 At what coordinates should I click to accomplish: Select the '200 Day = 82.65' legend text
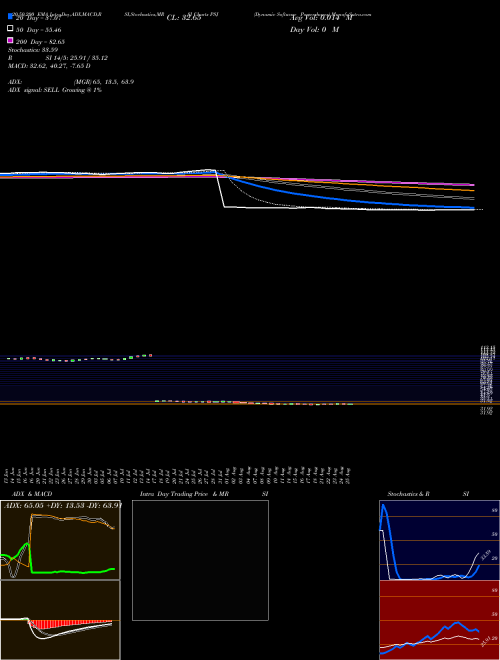coord(40,42)
